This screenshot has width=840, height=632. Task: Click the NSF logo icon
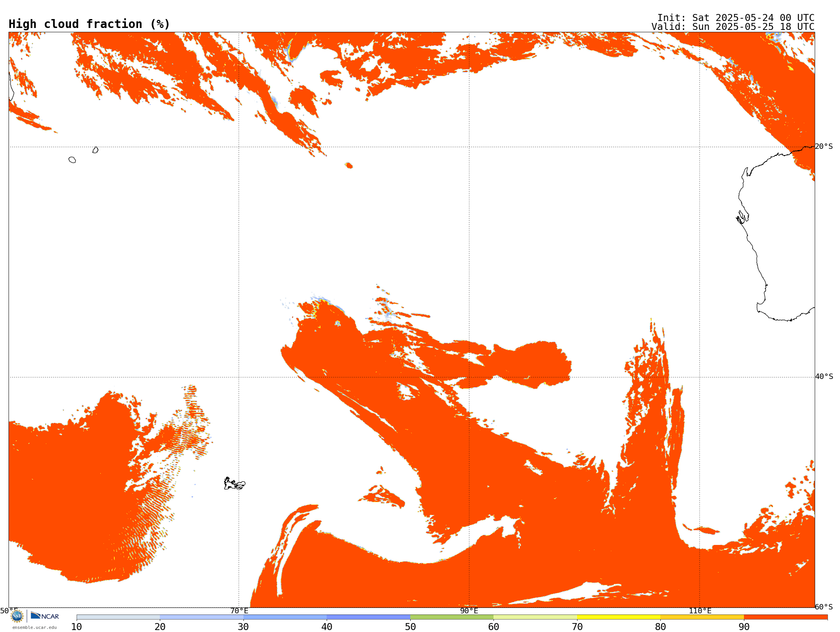(17, 616)
